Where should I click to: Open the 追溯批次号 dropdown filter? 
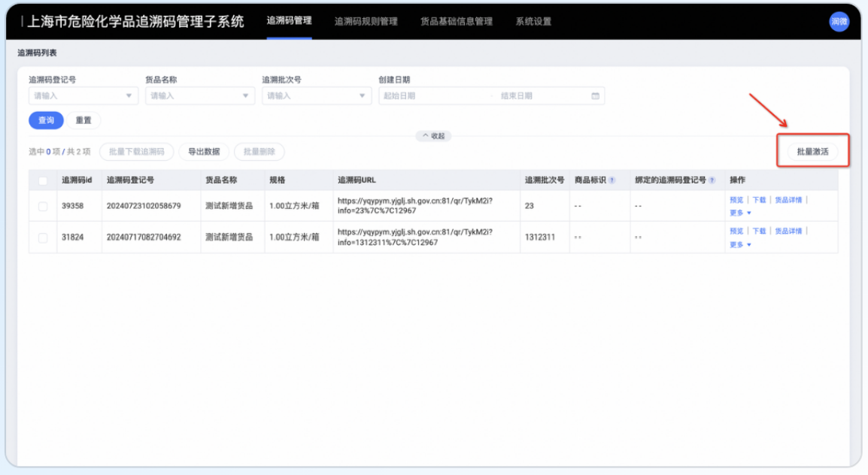316,96
